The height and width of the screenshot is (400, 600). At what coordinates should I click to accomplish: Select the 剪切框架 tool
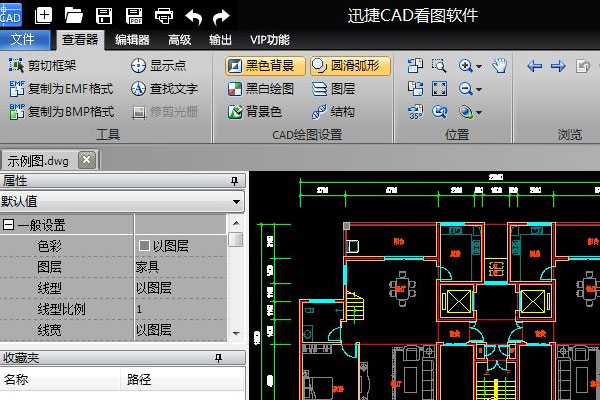point(42,65)
